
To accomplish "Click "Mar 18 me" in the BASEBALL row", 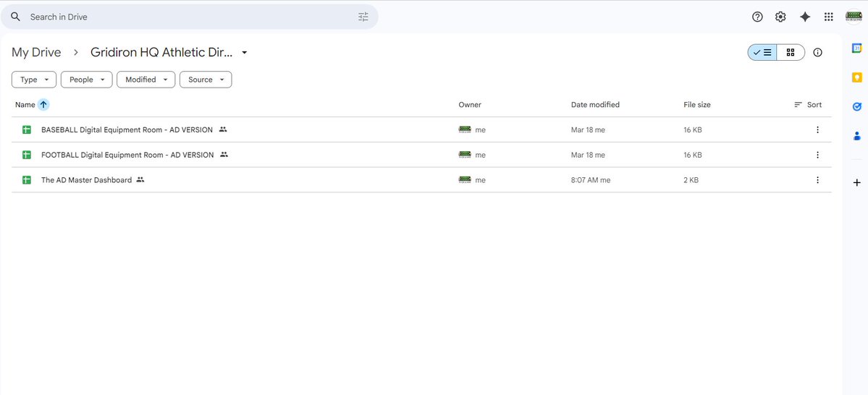I will [588, 130].
